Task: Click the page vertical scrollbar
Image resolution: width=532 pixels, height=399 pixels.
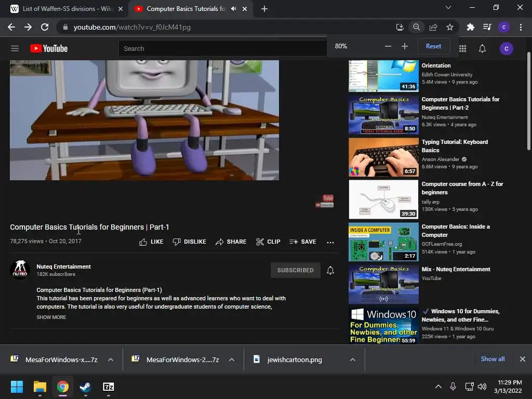Action: (528, 101)
